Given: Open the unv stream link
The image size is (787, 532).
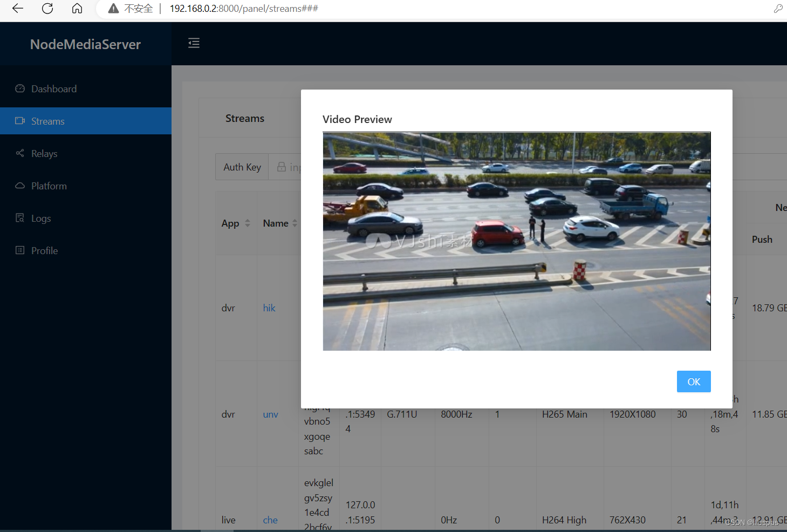Looking at the screenshot, I should point(271,414).
